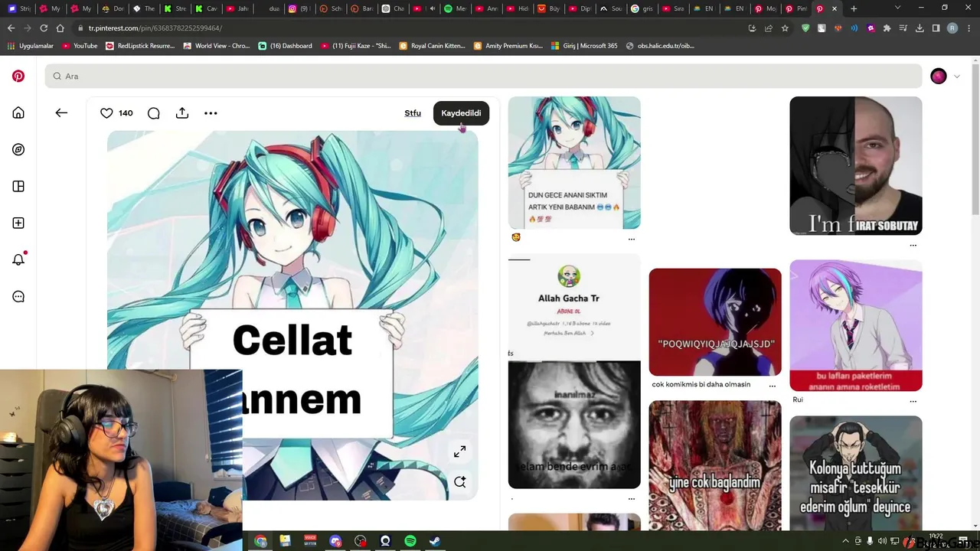Open the Firat Sobutay split-face pin
Screen dimensions: 980x551
(856, 165)
